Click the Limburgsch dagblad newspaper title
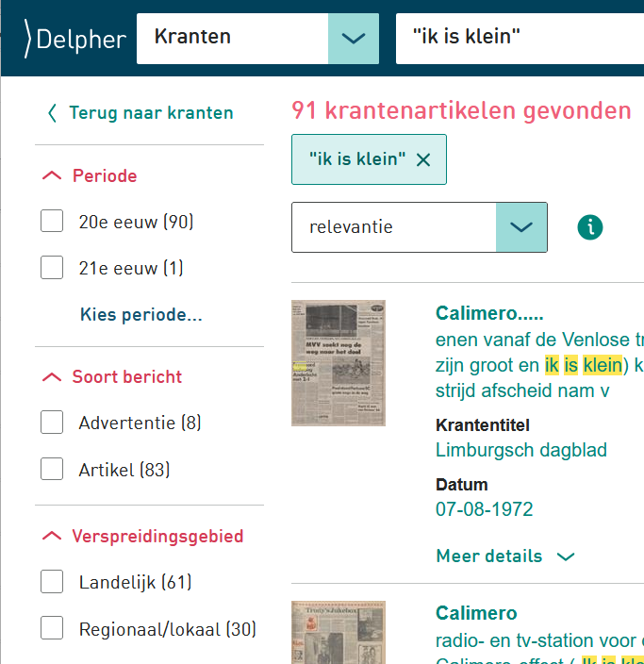The height and width of the screenshot is (664, 644). 521,450
